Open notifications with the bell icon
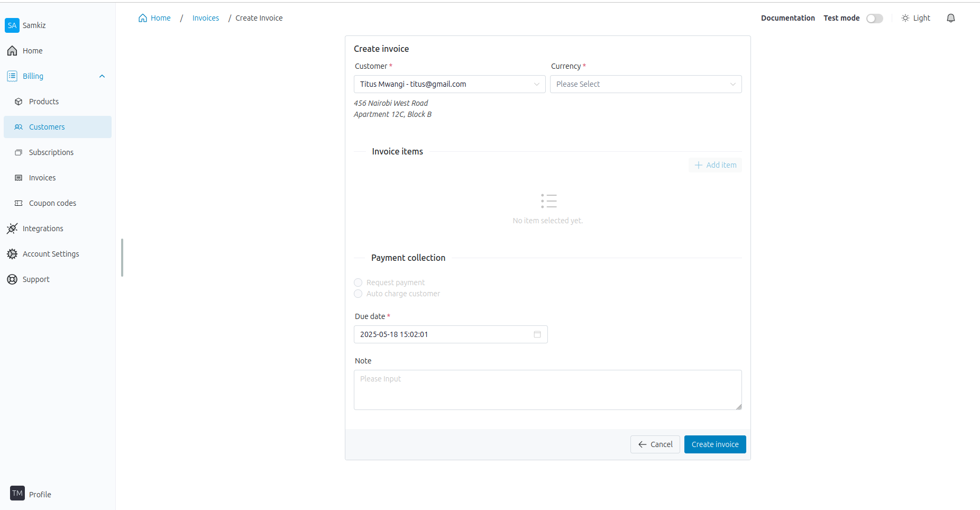 pos(950,17)
